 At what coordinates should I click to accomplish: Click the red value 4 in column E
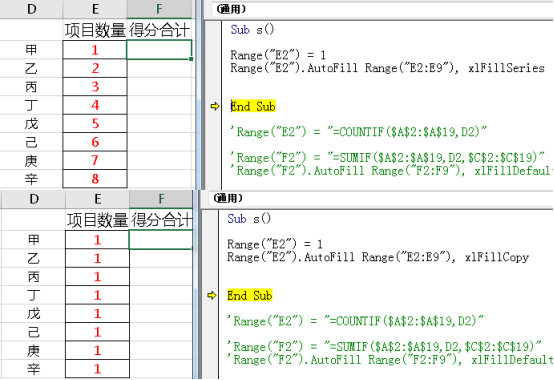point(95,105)
